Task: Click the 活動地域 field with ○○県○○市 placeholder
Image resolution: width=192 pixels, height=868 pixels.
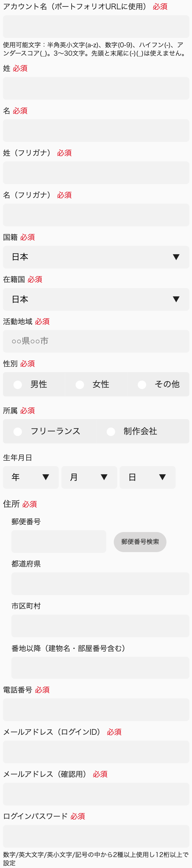Action: click(96, 341)
